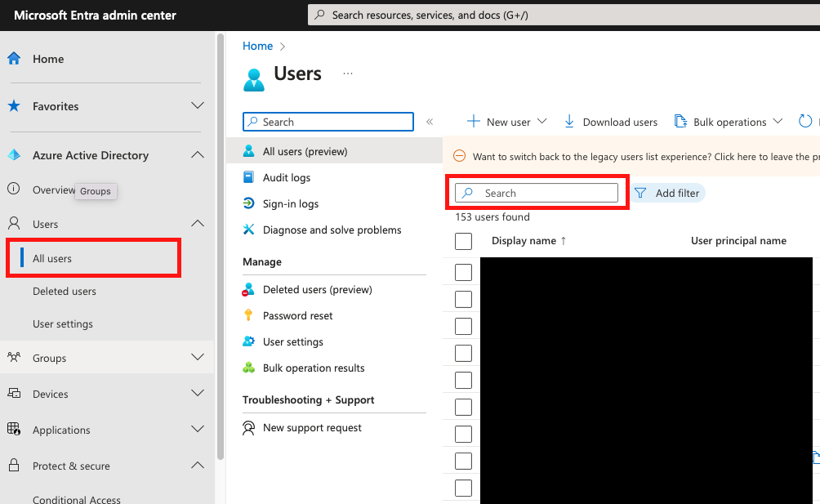Expand the Groups section chevron
Screen dimensions: 820x504
198,357
